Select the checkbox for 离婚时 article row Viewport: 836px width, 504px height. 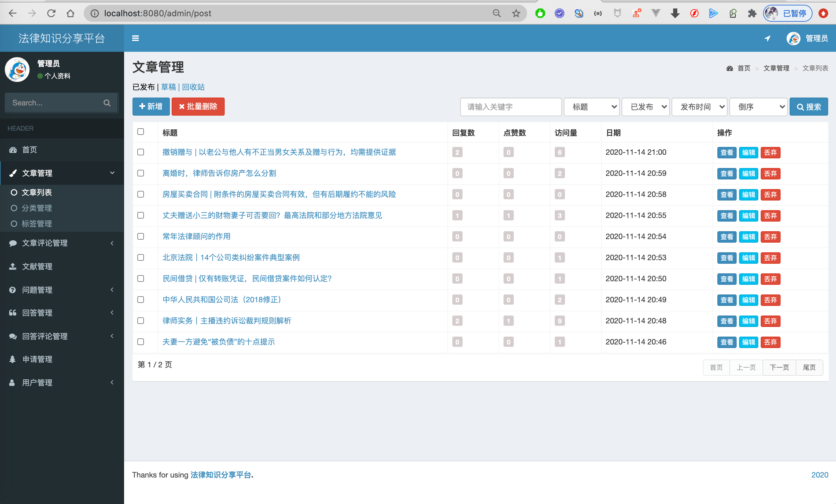click(140, 173)
